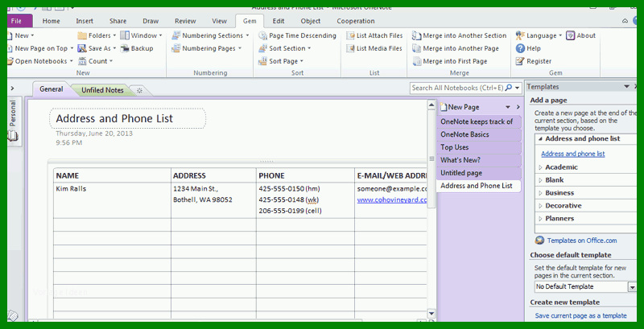Viewport: 644px width, 329px height.
Task: Click the Language icon
Action: tap(520, 35)
